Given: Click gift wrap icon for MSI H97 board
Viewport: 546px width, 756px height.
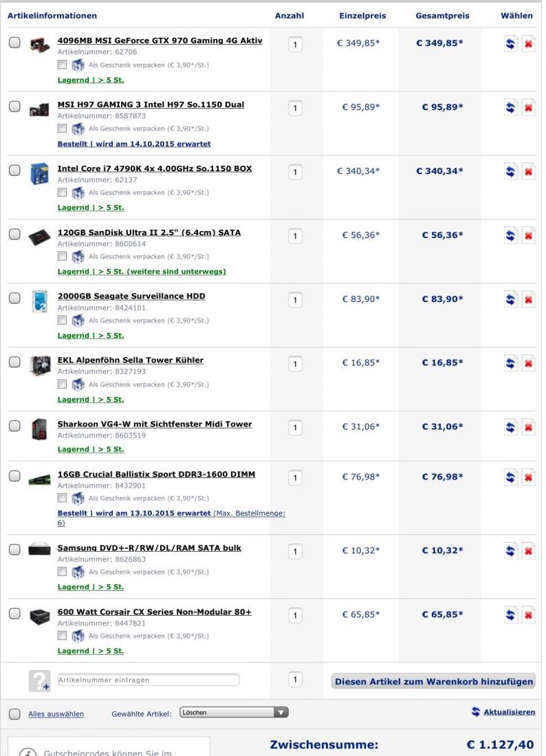Looking at the screenshot, I should click(x=78, y=129).
